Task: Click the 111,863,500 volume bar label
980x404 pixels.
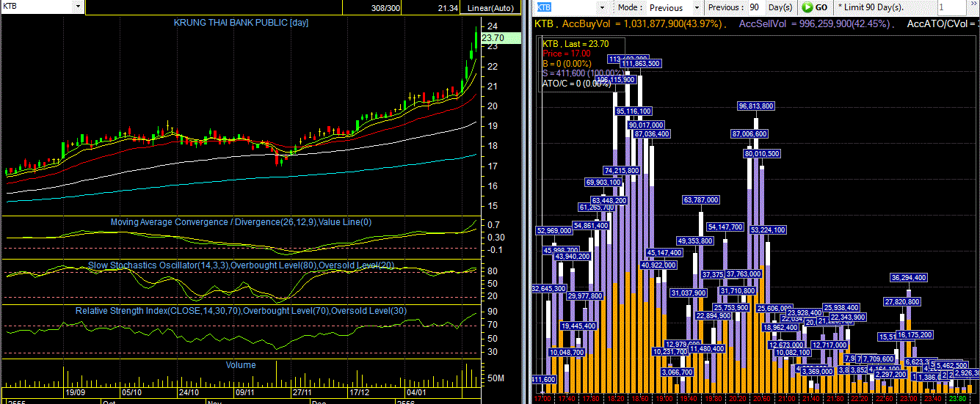Action: 641,64
